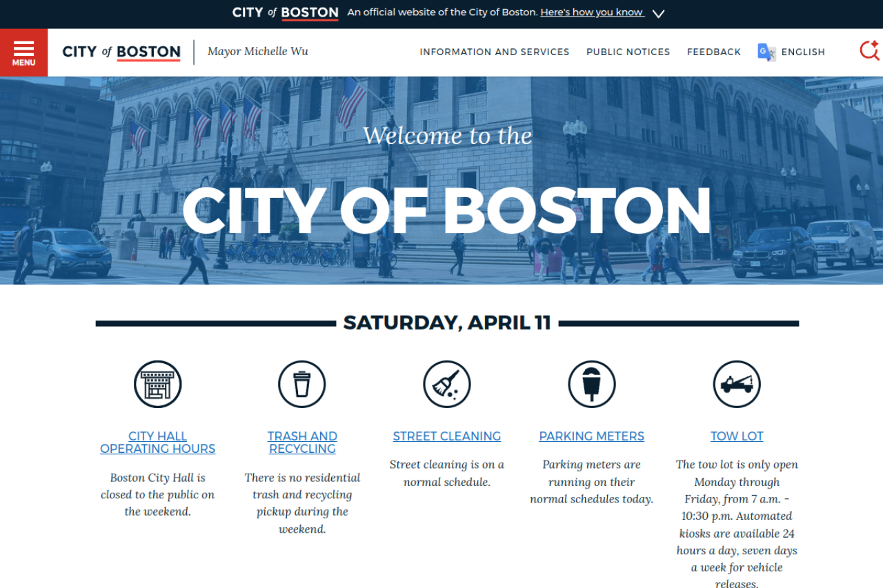Open the Tow Lot link
The width and height of the screenshot is (883, 588).
coord(737,436)
